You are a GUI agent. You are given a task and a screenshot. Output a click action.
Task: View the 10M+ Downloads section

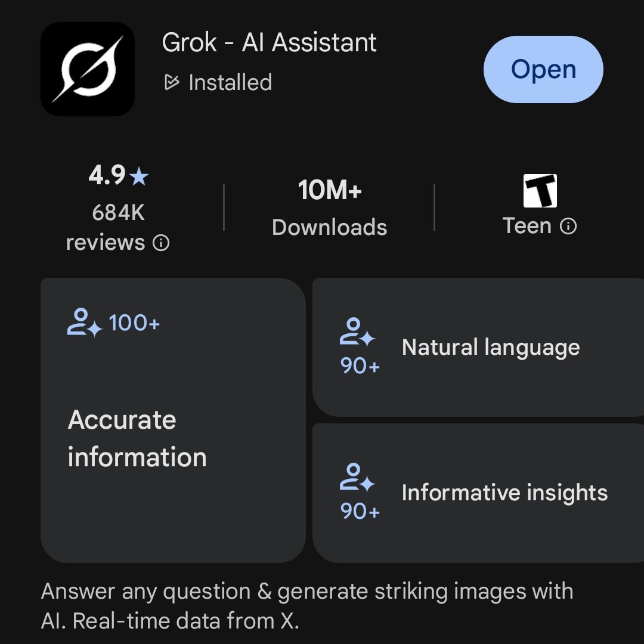329,209
